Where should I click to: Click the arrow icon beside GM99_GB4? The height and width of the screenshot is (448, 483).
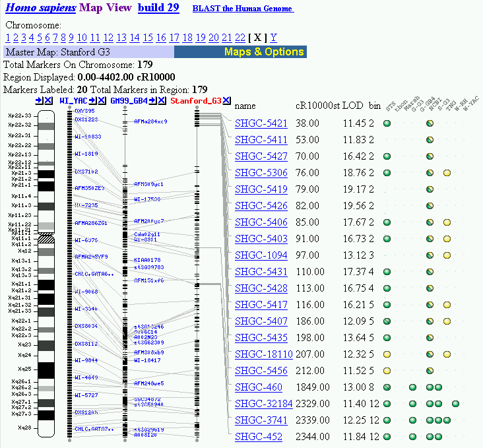click(x=152, y=100)
